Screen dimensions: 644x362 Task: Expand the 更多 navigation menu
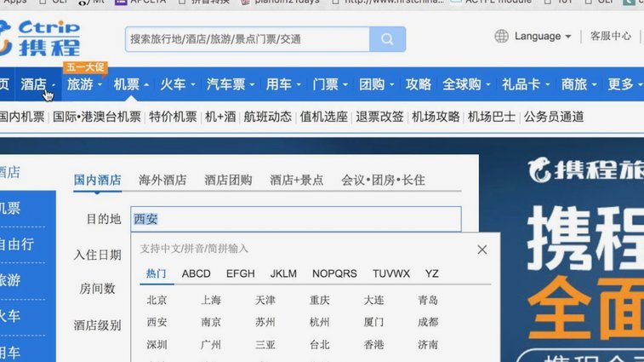624,84
